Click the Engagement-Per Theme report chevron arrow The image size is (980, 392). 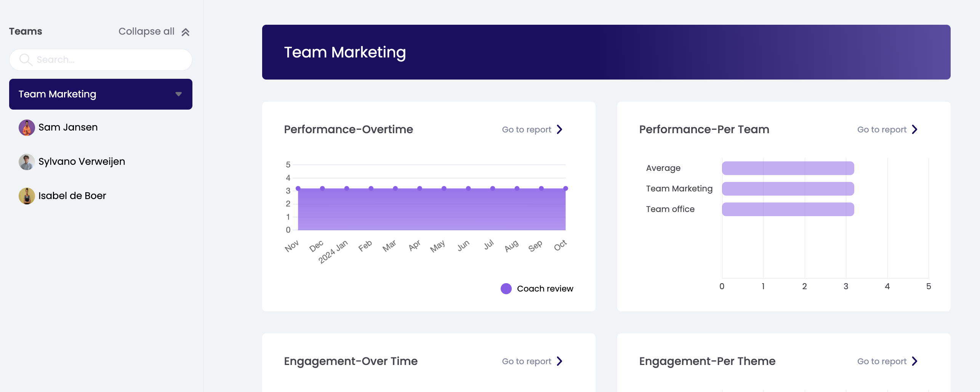(x=914, y=361)
